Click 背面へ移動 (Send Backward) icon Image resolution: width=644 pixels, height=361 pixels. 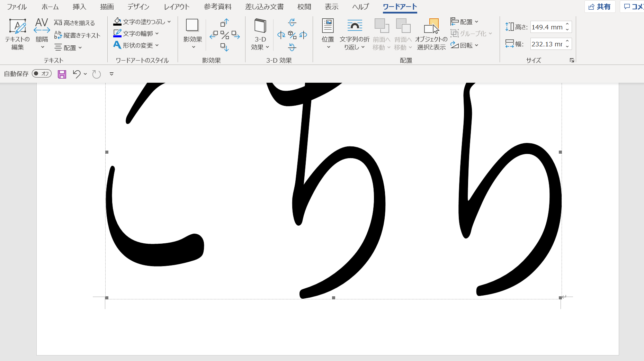pos(403,26)
